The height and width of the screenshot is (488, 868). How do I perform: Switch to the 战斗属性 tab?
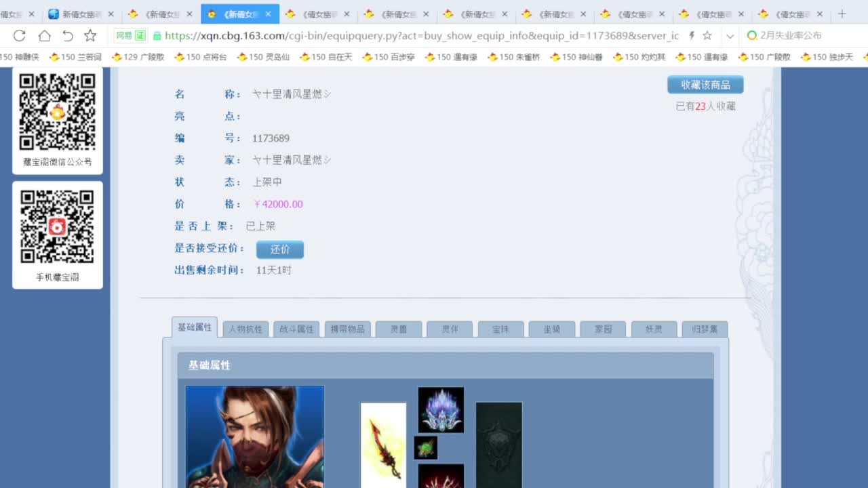(x=296, y=329)
